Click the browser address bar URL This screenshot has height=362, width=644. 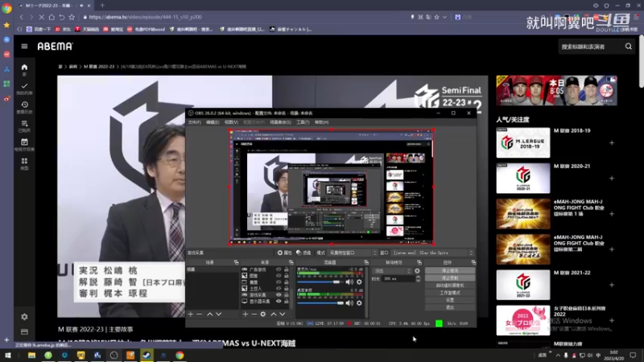[145, 17]
